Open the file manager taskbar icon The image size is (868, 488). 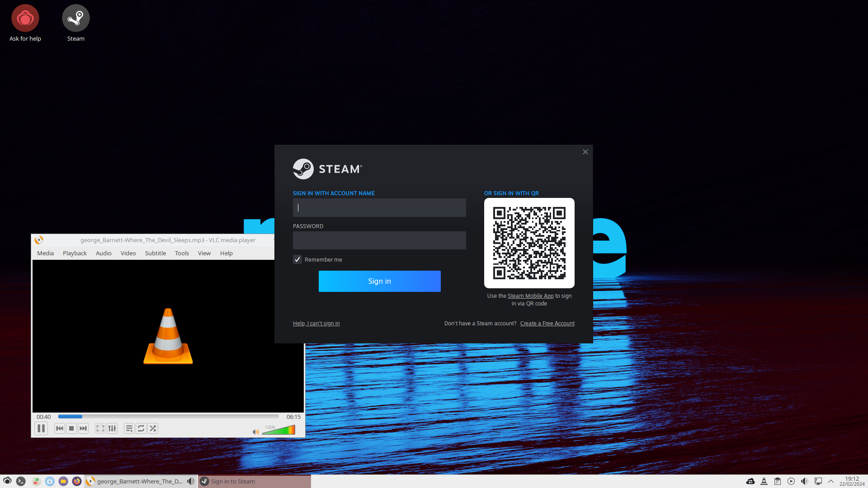point(63,481)
